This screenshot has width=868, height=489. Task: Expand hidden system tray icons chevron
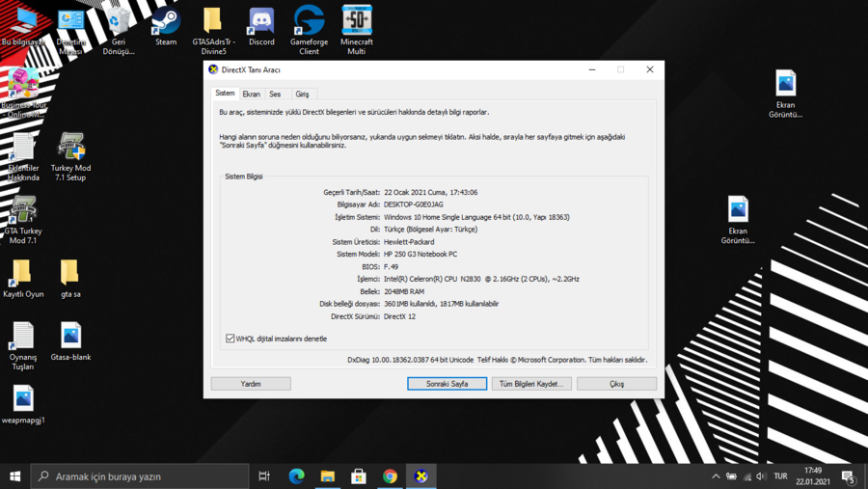[716, 476]
